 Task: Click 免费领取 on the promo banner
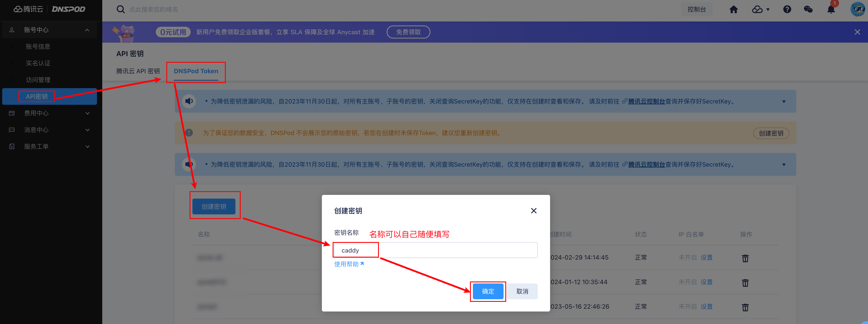pos(408,32)
